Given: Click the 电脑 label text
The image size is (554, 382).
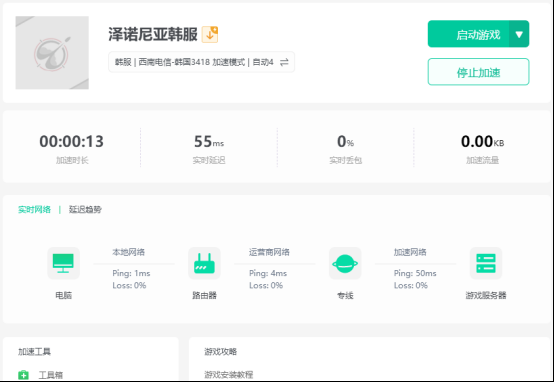Looking at the screenshot, I should coord(64,295).
